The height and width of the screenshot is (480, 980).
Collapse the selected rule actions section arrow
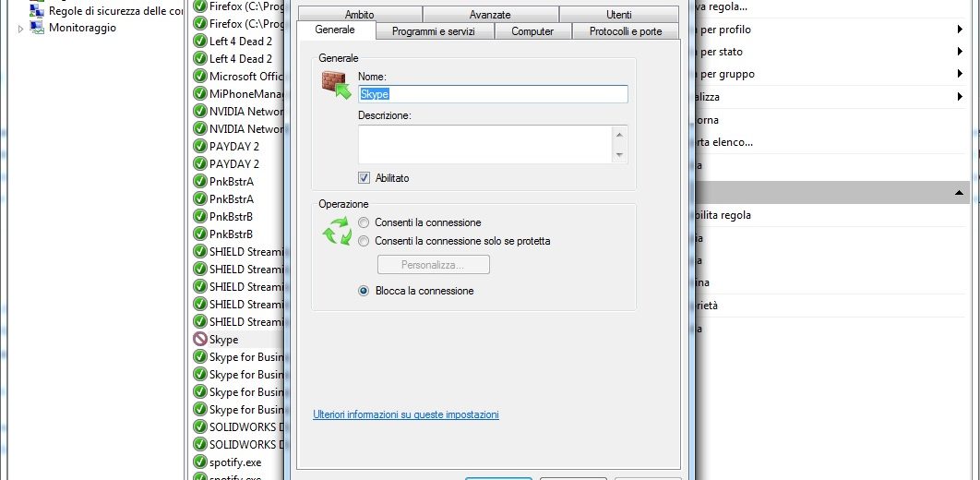coord(960,193)
